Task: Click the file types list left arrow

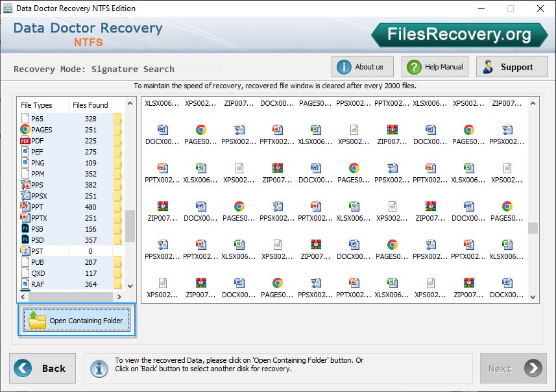Action: (23, 297)
